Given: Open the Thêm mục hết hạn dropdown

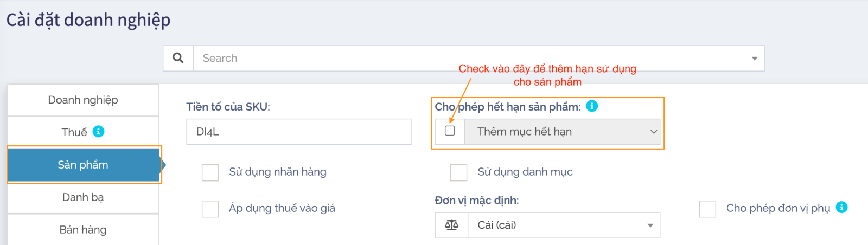Looking at the screenshot, I should (x=562, y=132).
